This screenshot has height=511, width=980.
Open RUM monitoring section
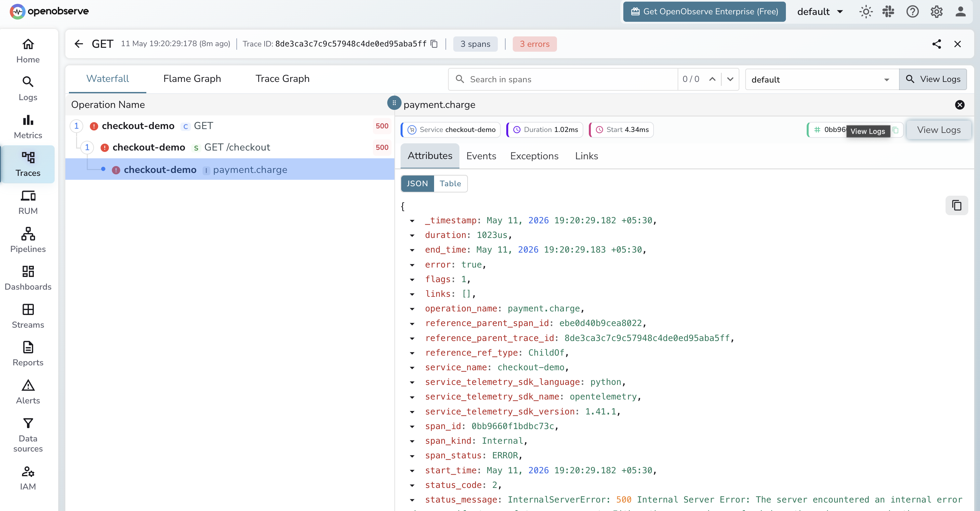tap(28, 202)
